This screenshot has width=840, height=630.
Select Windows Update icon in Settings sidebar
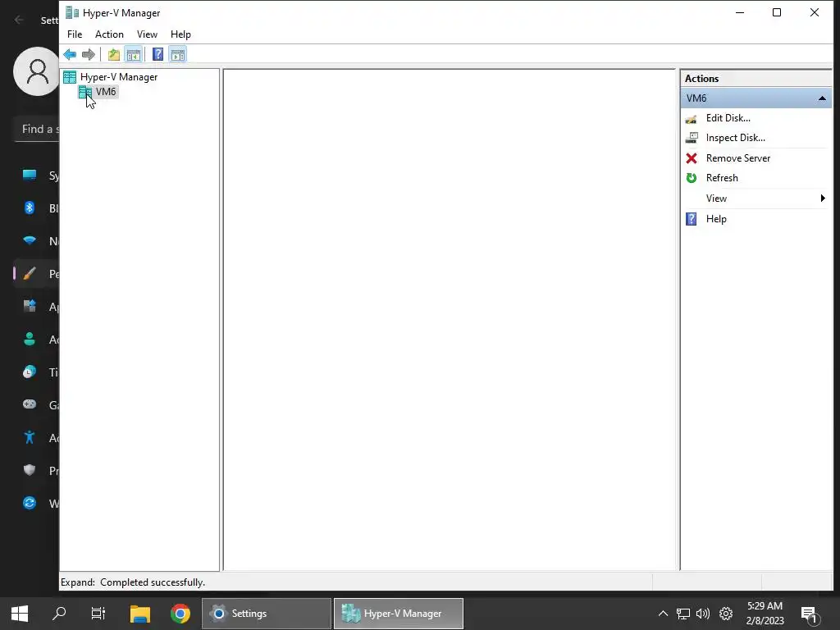[x=30, y=503]
